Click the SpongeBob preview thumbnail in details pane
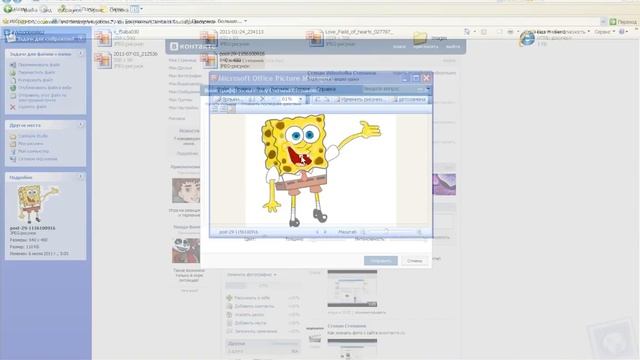Viewport: 640px width, 360px height. click(37, 203)
